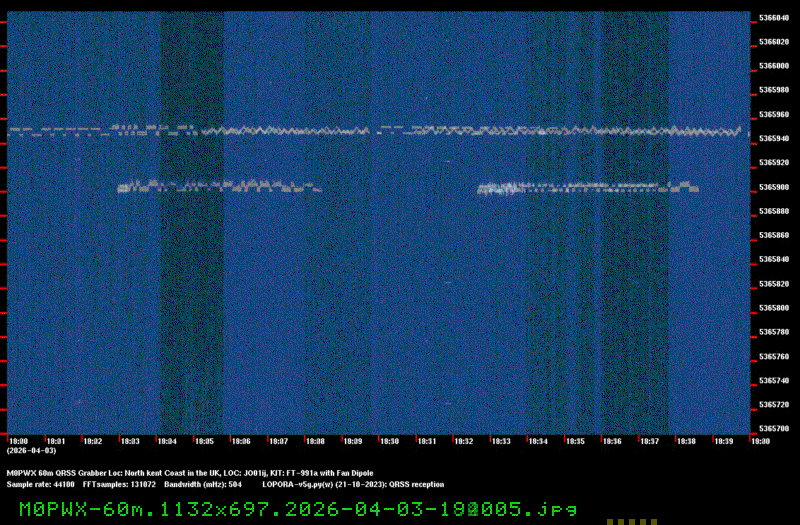Click the 5365940 frequency label
Image resolution: width=800 pixels, height=525 pixels.
[774, 138]
